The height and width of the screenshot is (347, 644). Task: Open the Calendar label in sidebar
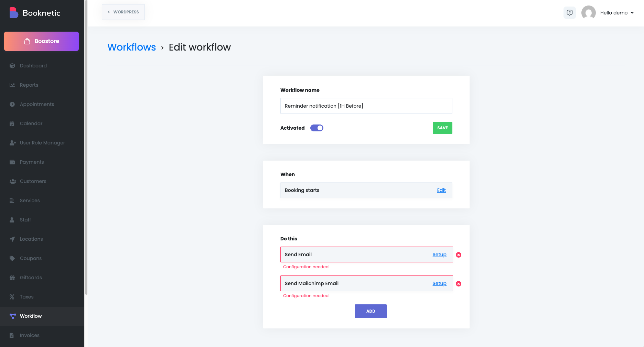(31, 123)
